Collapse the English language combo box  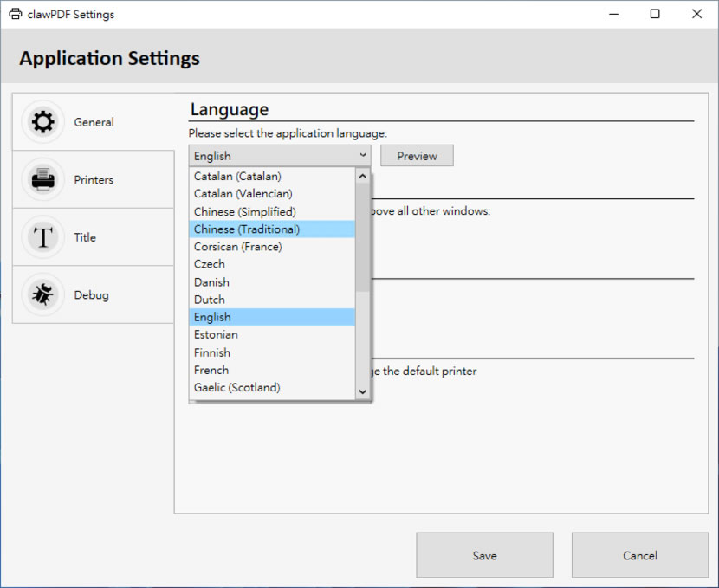coord(279,156)
